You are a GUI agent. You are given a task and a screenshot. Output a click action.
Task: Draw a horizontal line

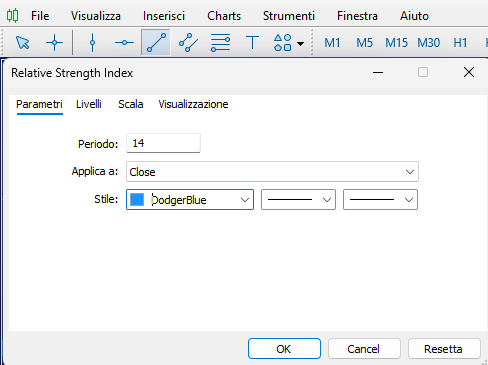[x=124, y=43]
